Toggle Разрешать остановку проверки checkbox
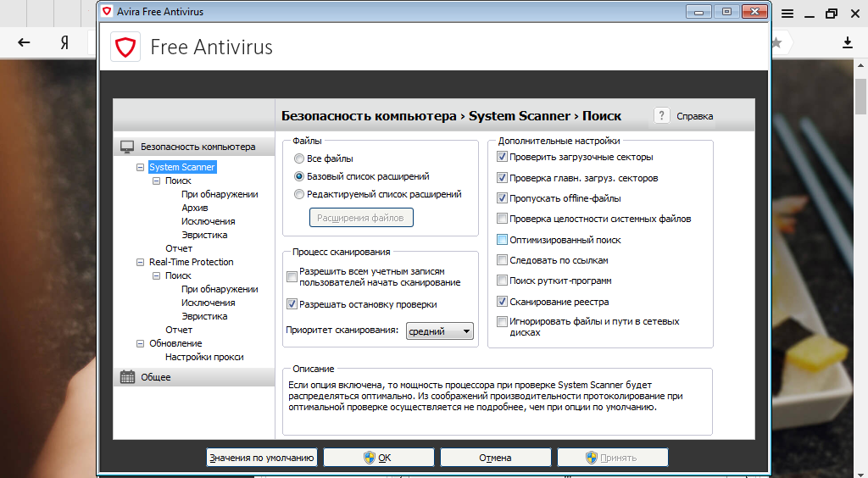Screen dimensions: 868x478 click(292, 303)
